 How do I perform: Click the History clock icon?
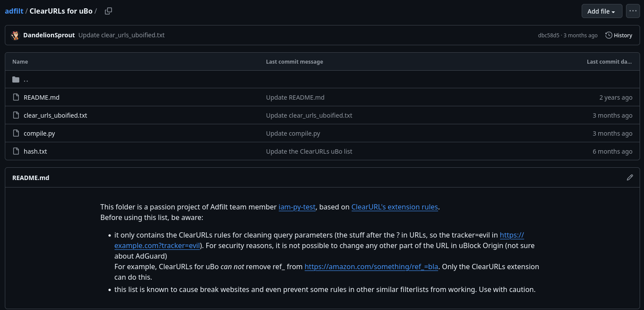[608, 35]
